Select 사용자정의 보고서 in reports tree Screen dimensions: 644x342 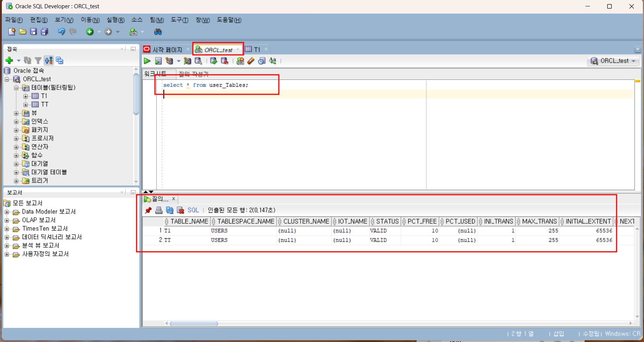[x=45, y=254]
